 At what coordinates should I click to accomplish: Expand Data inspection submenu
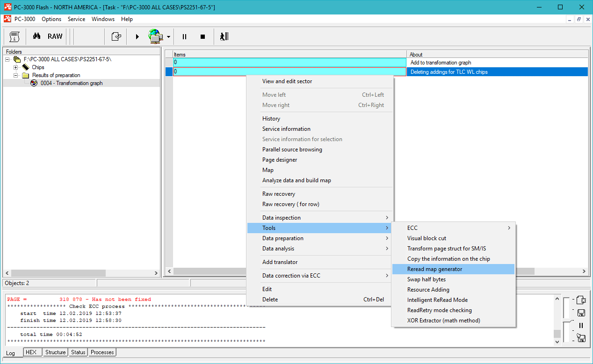coord(320,218)
